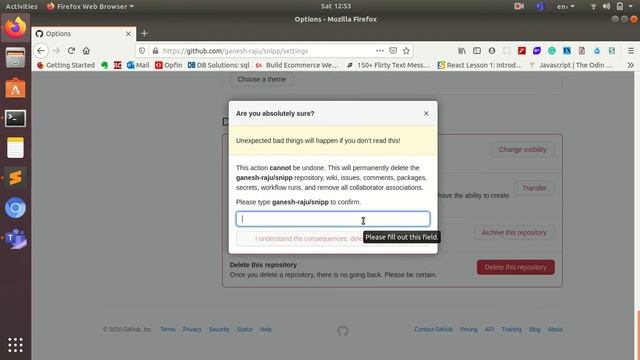Viewport: 640px width, 360px height.
Task: Click the Firefox back arrow button
Action: (41, 51)
